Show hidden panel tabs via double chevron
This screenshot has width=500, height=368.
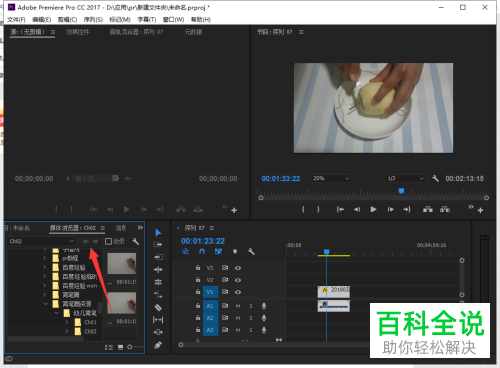pyautogui.click(x=140, y=228)
